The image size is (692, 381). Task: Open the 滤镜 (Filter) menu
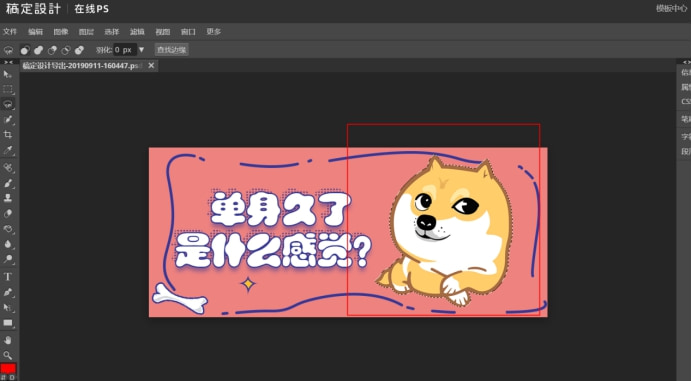click(x=137, y=32)
